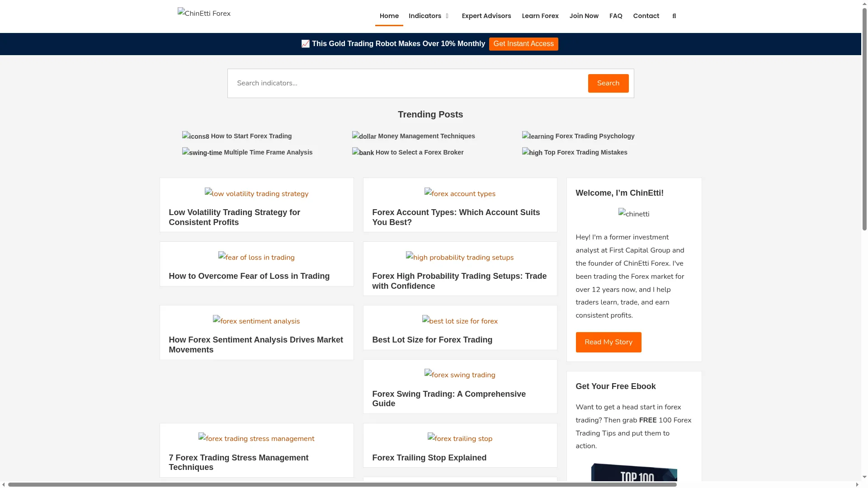This screenshot has width=868, height=488.
Task: Click the orange Search button
Action: click(x=608, y=83)
